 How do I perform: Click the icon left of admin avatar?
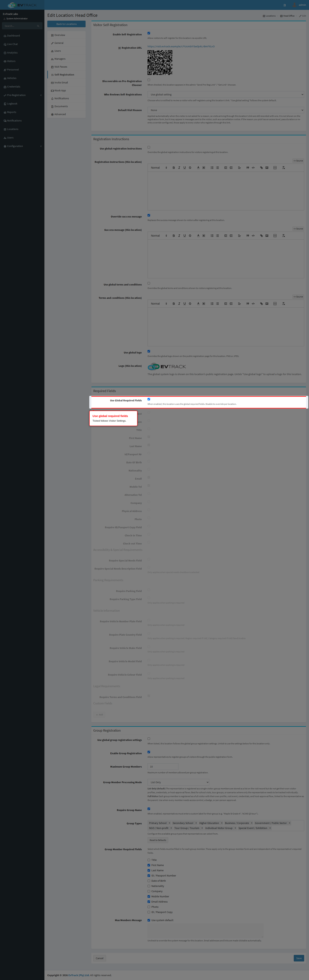click(284, 5)
